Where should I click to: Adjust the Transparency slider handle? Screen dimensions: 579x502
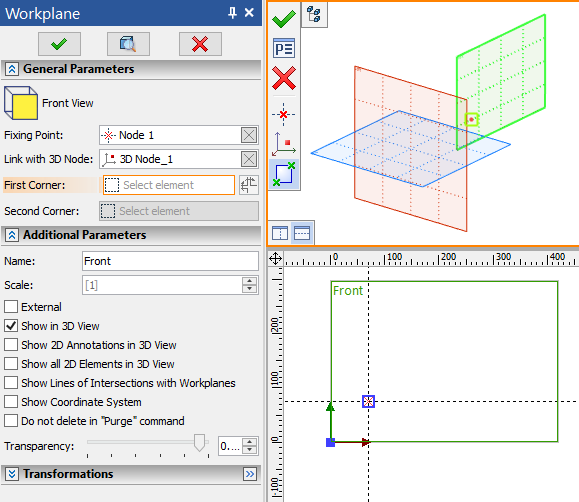click(x=199, y=443)
